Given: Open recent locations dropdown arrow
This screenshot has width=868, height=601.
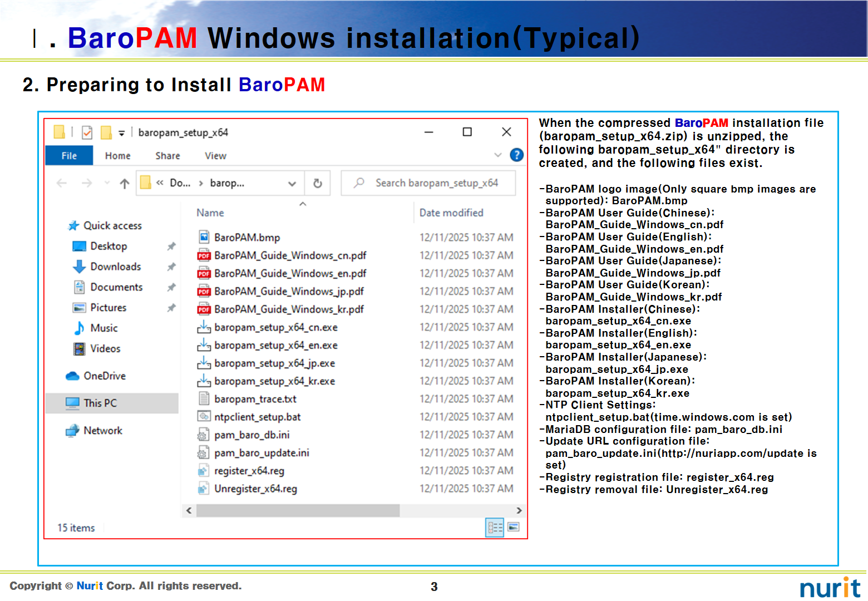Looking at the screenshot, I should point(107,183).
